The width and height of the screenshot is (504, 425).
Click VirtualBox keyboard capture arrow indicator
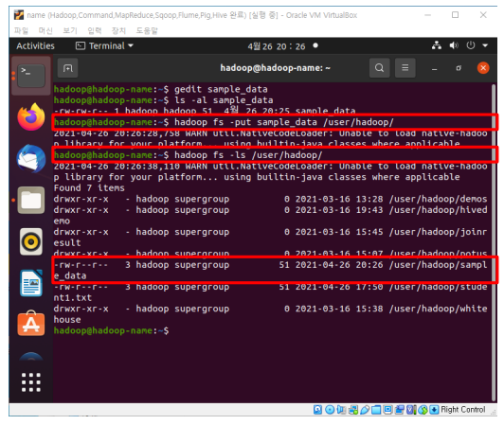coord(434,410)
